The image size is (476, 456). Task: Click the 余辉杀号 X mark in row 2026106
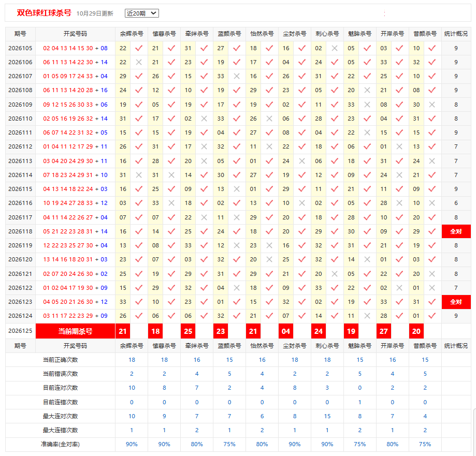(x=139, y=62)
